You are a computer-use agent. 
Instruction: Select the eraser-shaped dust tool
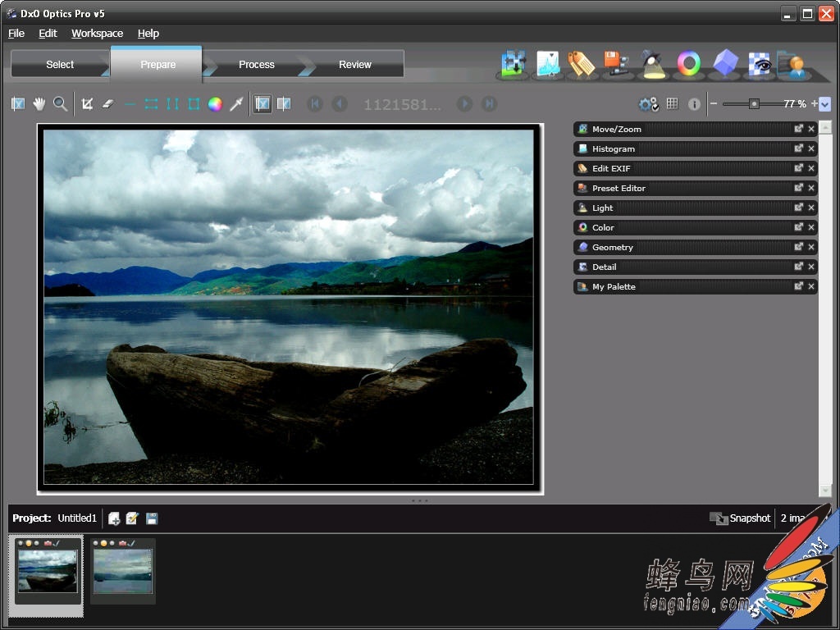108,104
